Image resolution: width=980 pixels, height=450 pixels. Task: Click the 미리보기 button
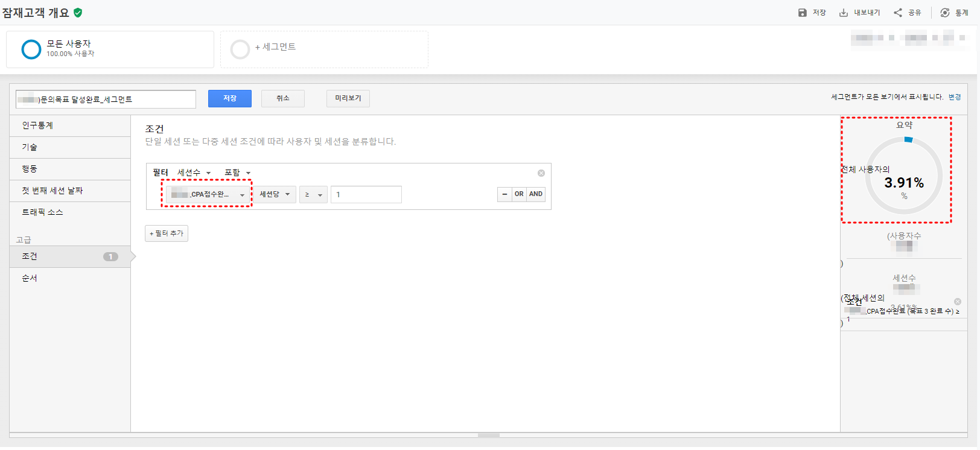coord(348,98)
